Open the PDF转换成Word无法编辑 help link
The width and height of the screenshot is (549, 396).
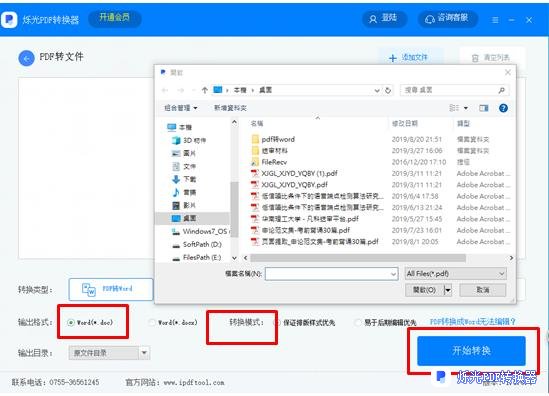click(x=473, y=322)
